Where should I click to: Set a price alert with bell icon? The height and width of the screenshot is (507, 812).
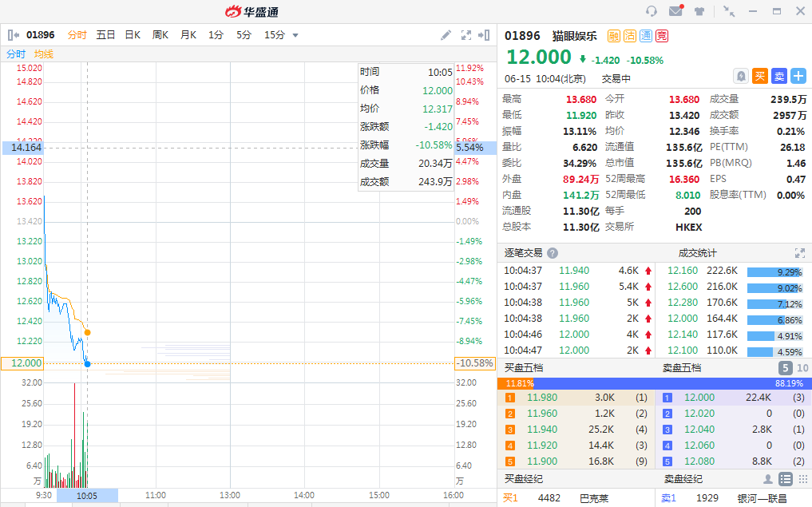[x=741, y=76]
